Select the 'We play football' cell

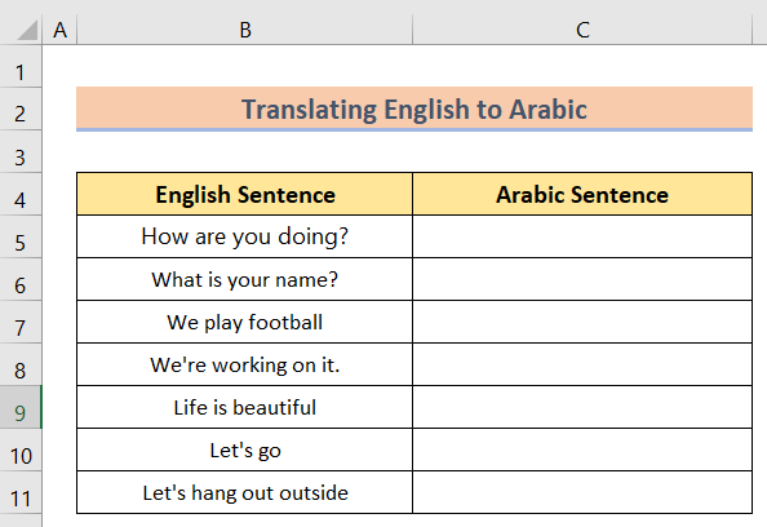click(x=245, y=322)
